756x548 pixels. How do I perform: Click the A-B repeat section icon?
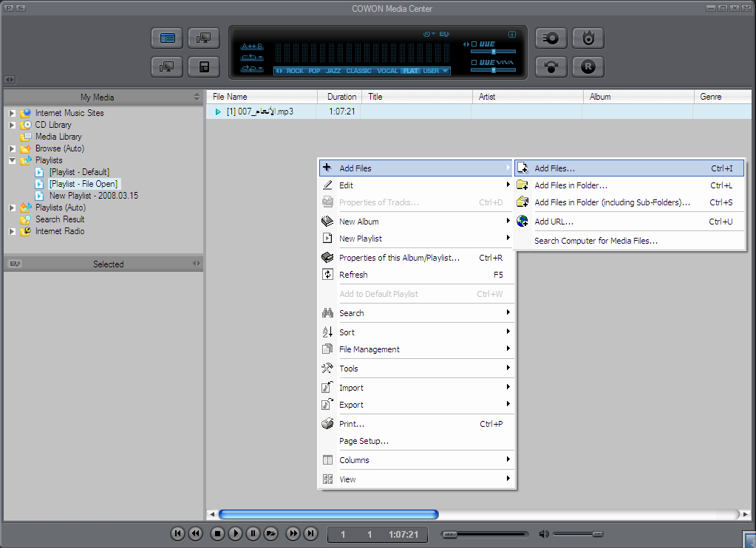(x=252, y=47)
